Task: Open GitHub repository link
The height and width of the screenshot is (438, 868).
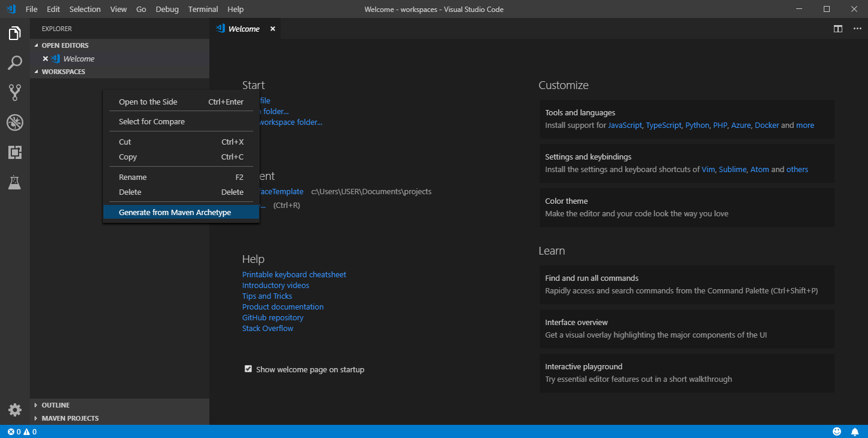Action: 273,317
